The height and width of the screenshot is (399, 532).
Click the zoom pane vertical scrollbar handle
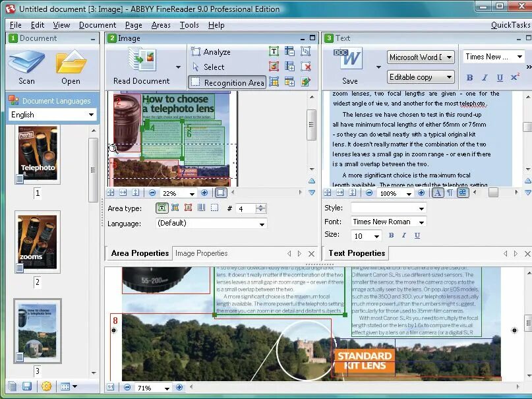click(528, 323)
